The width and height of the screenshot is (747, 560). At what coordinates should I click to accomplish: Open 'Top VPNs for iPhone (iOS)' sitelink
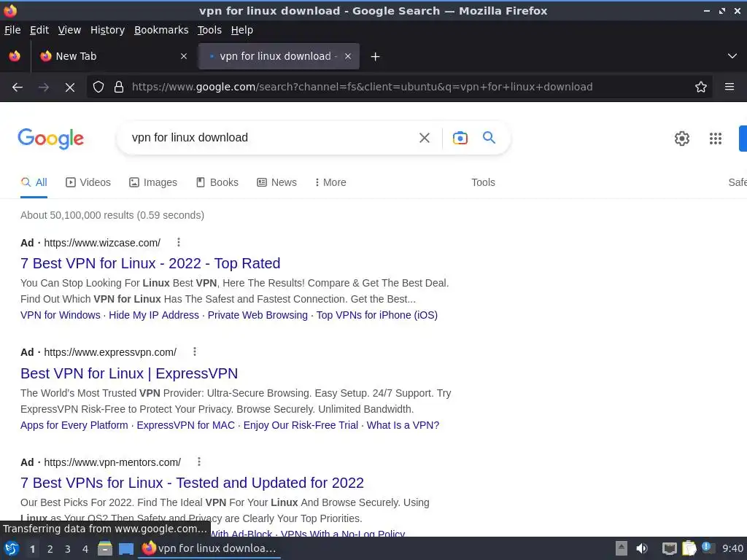pyautogui.click(x=377, y=315)
